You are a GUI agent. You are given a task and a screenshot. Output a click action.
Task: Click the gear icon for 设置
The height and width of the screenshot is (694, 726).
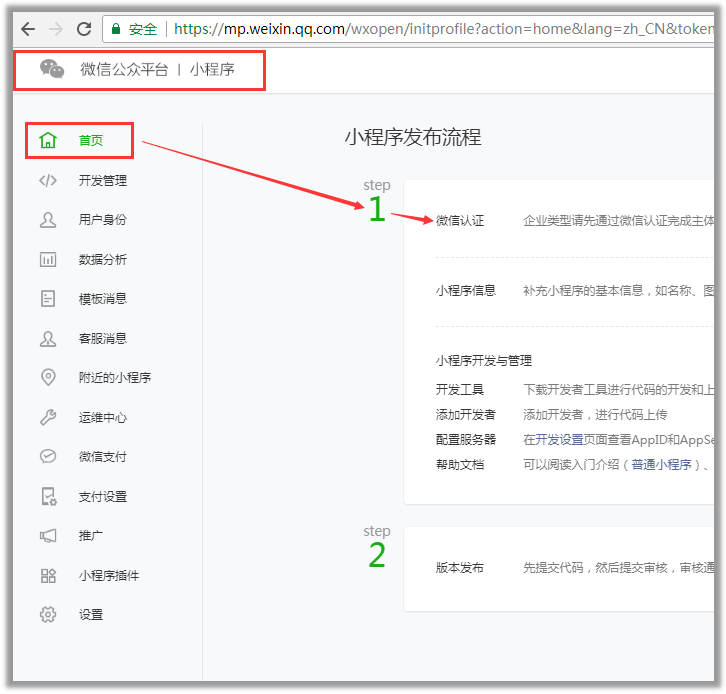[x=48, y=615]
